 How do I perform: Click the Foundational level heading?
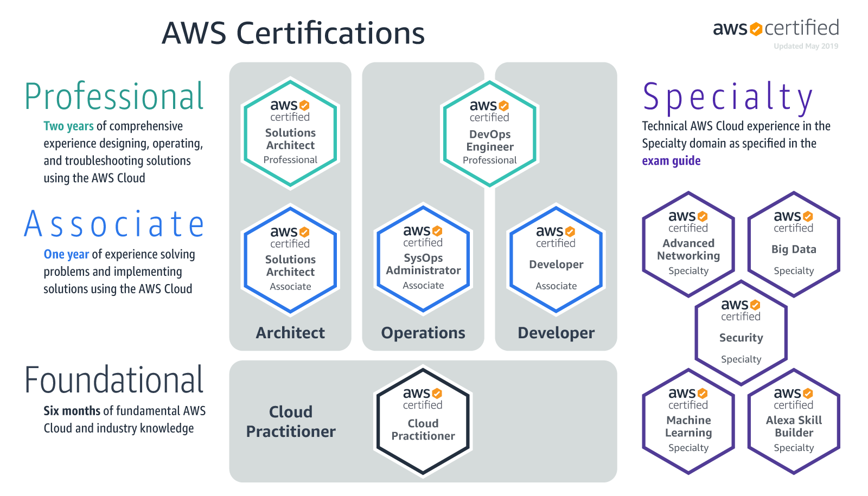(x=114, y=380)
